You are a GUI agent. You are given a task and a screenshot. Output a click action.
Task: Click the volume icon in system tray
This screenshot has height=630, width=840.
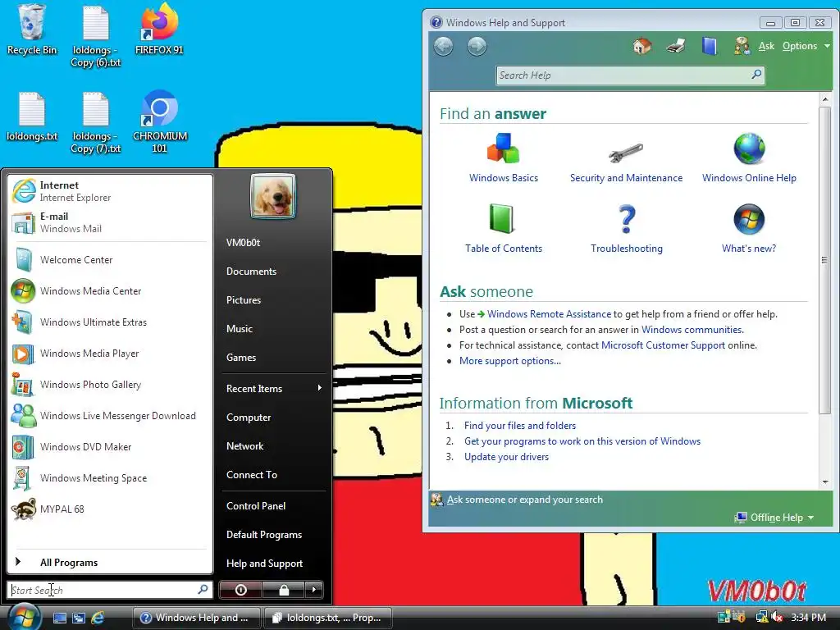click(777, 617)
